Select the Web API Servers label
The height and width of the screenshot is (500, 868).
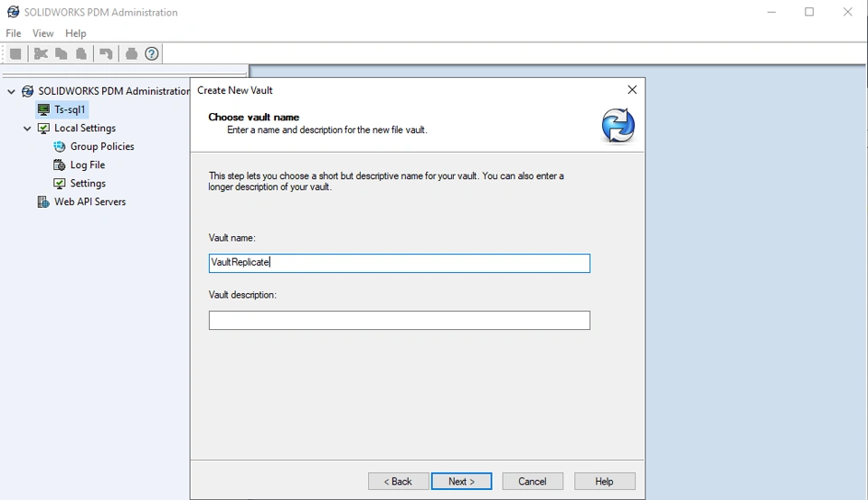click(90, 203)
